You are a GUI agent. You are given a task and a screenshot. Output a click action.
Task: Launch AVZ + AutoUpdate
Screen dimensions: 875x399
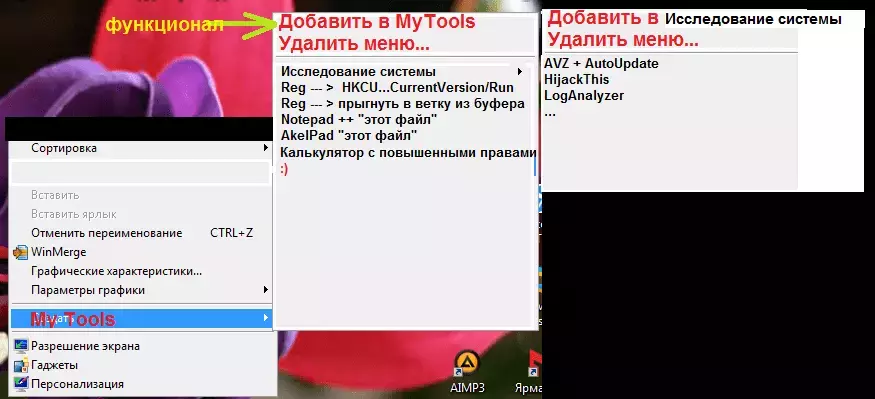(601, 64)
